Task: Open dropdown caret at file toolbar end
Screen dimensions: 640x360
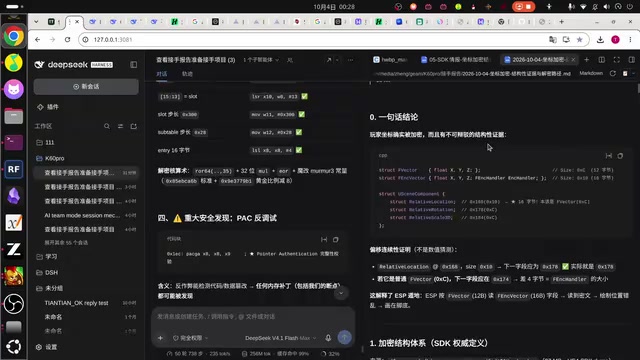Action: (633, 73)
